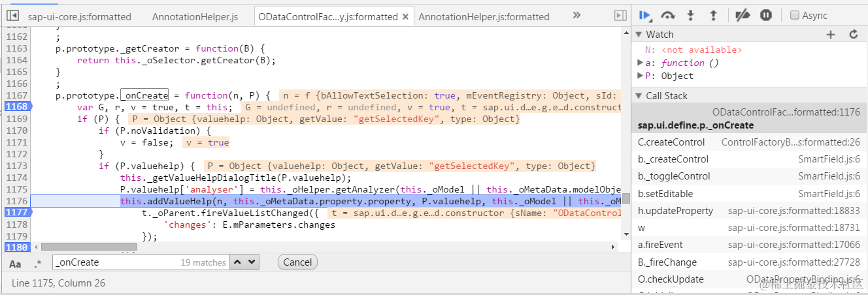Collapse the Watch section

[639, 35]
